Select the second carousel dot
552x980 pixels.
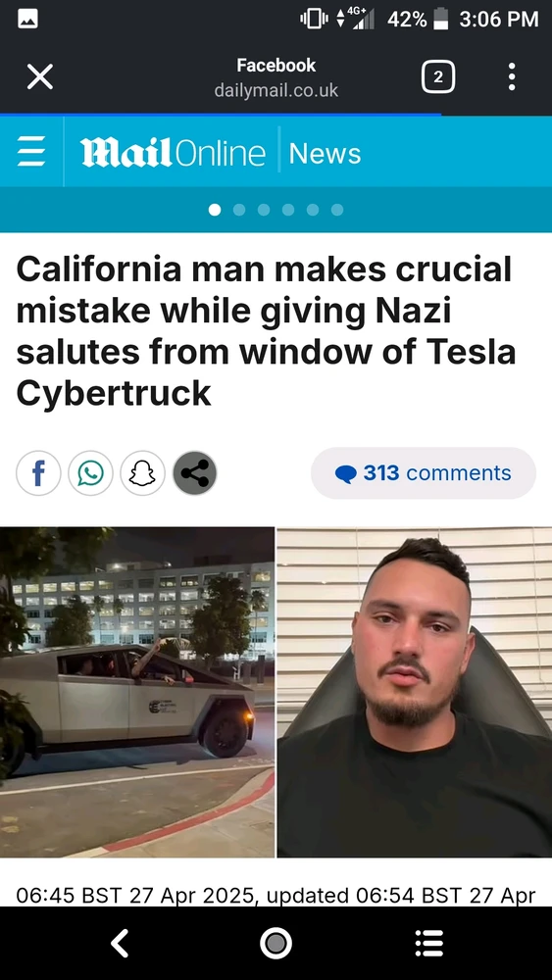239,210
